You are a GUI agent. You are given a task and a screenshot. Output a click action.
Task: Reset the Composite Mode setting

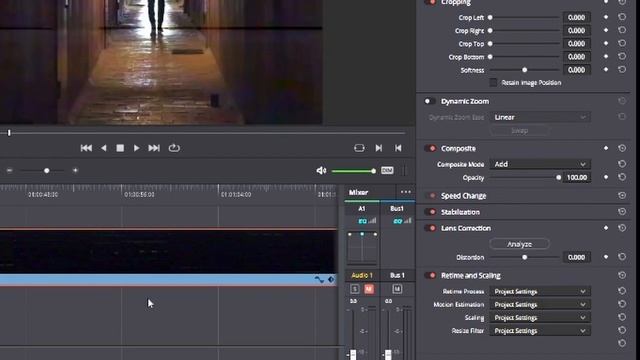[x=622, y=164]
